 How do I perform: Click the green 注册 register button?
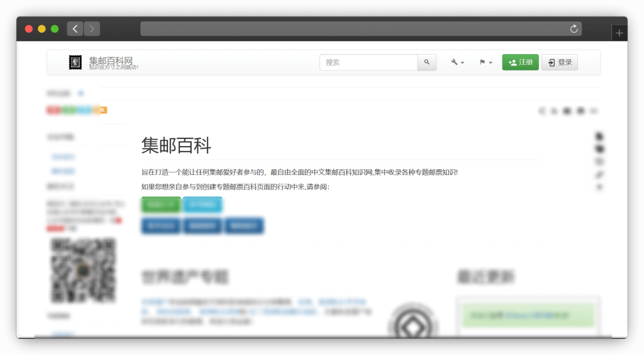click(520, 62)
